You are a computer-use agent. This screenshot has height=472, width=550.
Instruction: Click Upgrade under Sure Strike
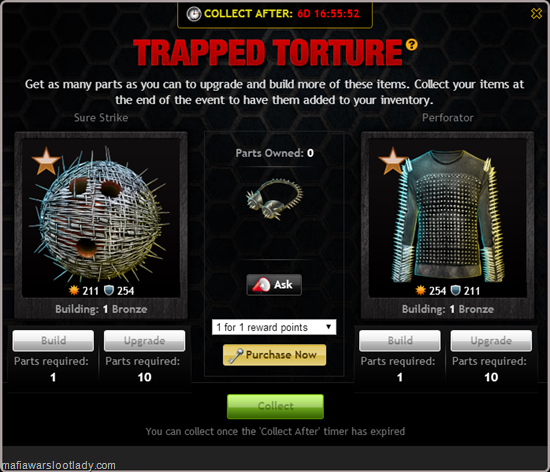click(145, 340)
